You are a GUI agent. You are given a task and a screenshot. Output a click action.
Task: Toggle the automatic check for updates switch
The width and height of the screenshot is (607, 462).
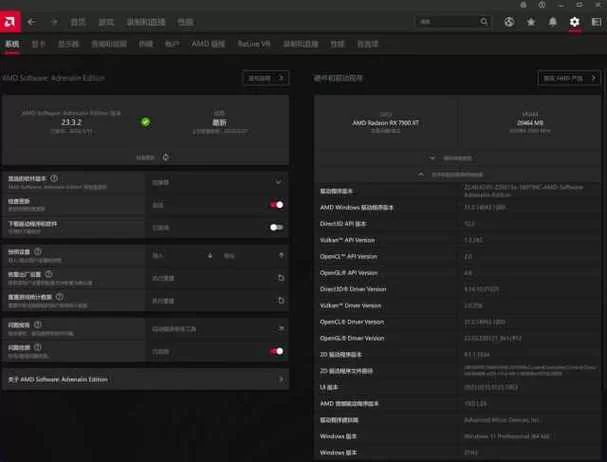click(x=277, y=204)
